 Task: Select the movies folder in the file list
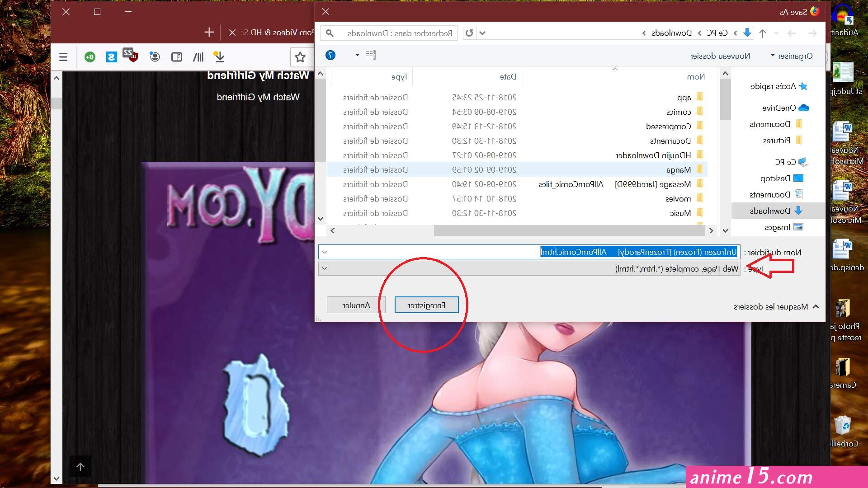(x=517, y=199)
